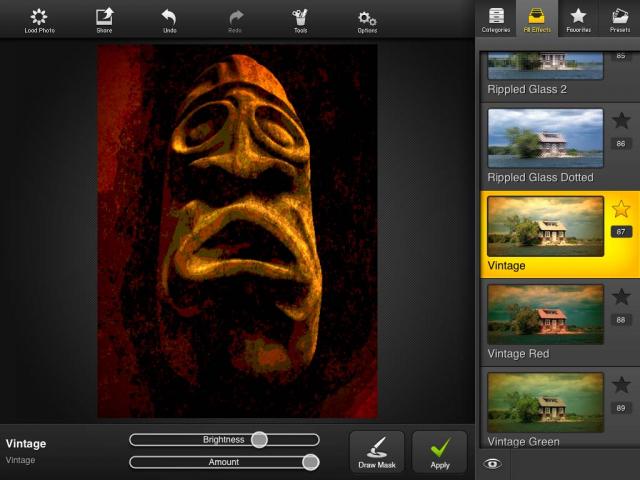Screen dimensions: 640x480
Task: Open the Favorites tab
Action: point(578,19)
